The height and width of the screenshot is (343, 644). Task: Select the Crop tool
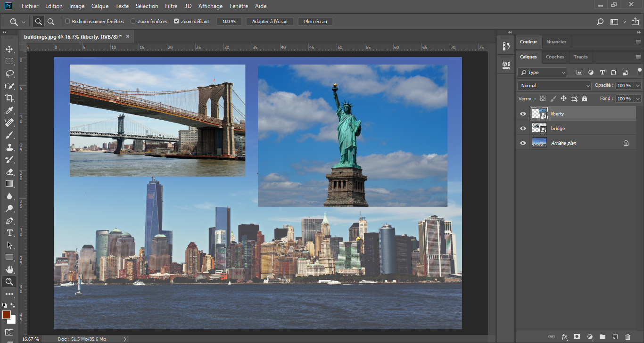click(9, 98)
